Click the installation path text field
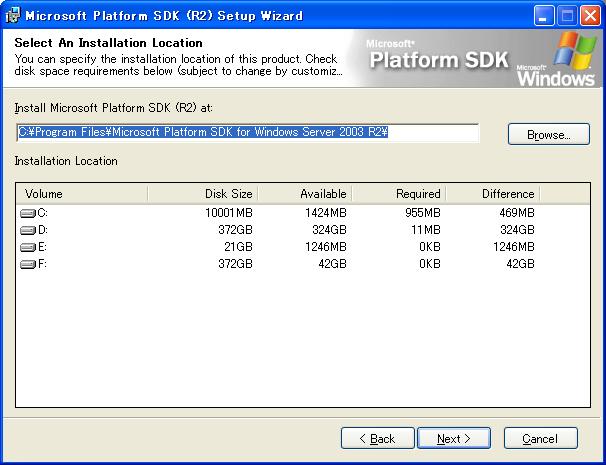606x465 pixels. coord(247,133)
